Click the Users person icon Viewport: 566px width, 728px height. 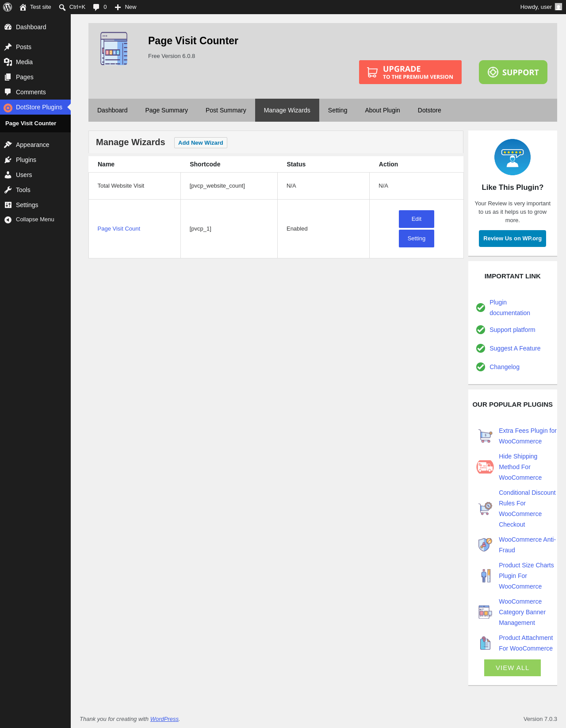tap(8, 175)
